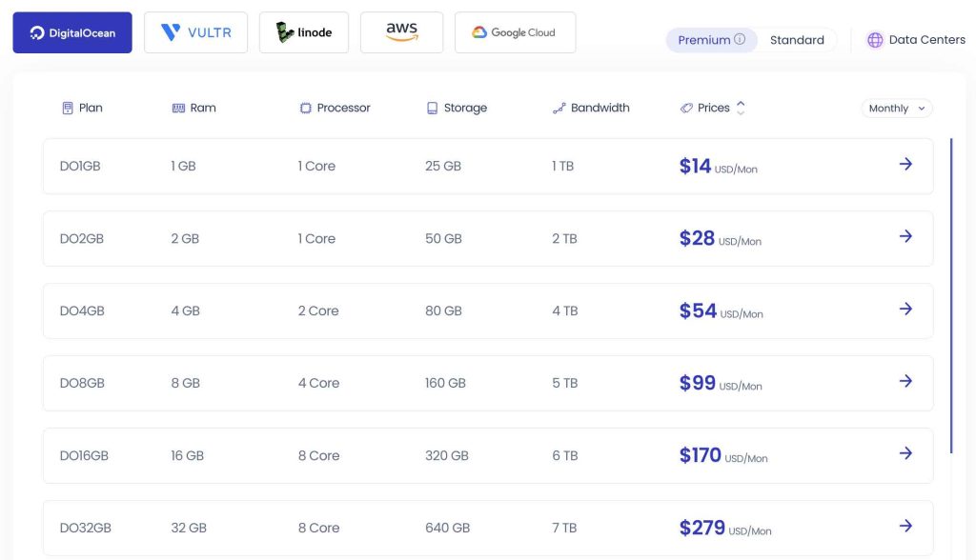This screenshot has width=976, height=560.
Task: Click the $14 USD/Mon price
Action: tap(719, 166)
